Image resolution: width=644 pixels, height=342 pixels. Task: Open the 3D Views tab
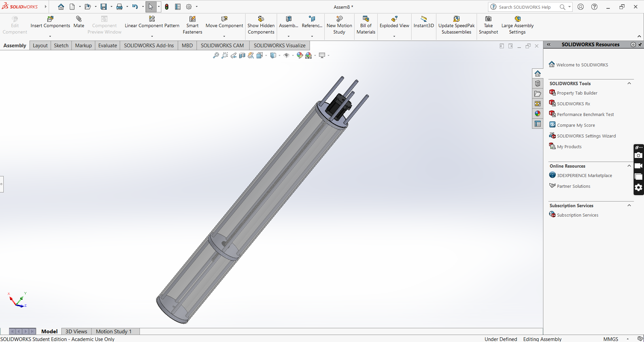point(76,331)
